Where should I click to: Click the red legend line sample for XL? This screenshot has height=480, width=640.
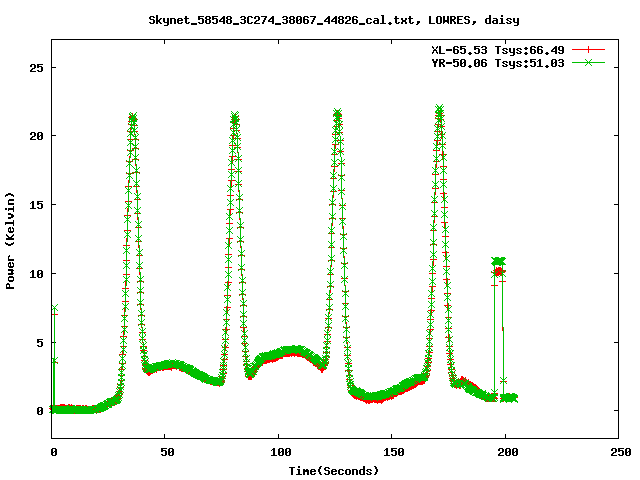588,50
